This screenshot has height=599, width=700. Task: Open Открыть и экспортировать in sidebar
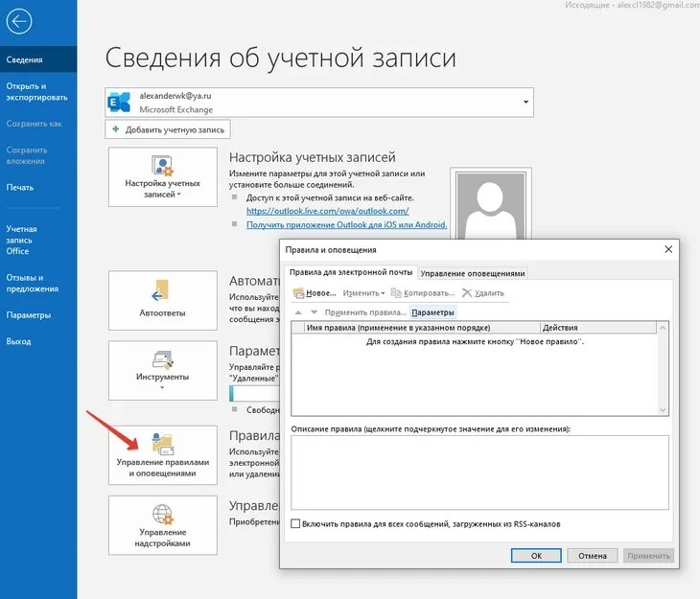tap(36, 91)
